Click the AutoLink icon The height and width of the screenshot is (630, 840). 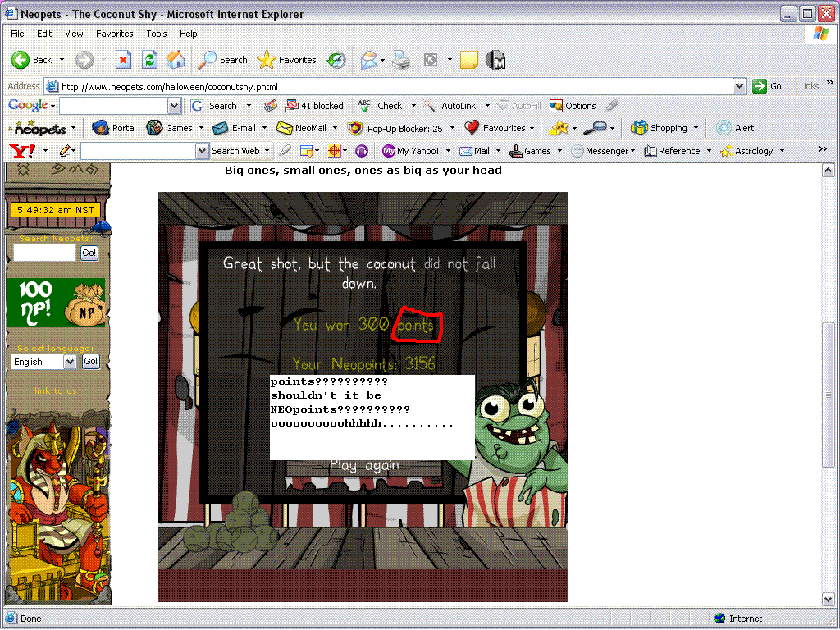[x=428, y=106]
